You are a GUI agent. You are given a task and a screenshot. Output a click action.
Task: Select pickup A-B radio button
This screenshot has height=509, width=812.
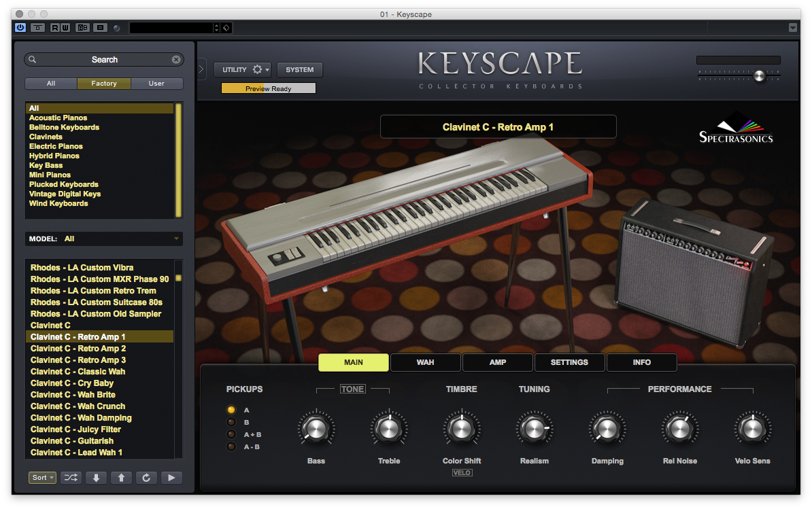coord(231,446)
